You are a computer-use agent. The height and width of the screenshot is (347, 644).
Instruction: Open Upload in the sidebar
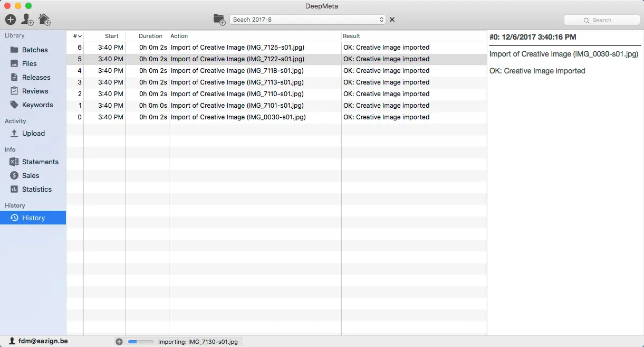[33, 133]
